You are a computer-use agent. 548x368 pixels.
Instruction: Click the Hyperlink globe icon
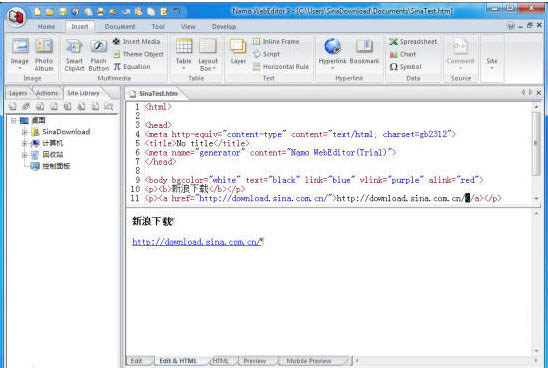332,46
